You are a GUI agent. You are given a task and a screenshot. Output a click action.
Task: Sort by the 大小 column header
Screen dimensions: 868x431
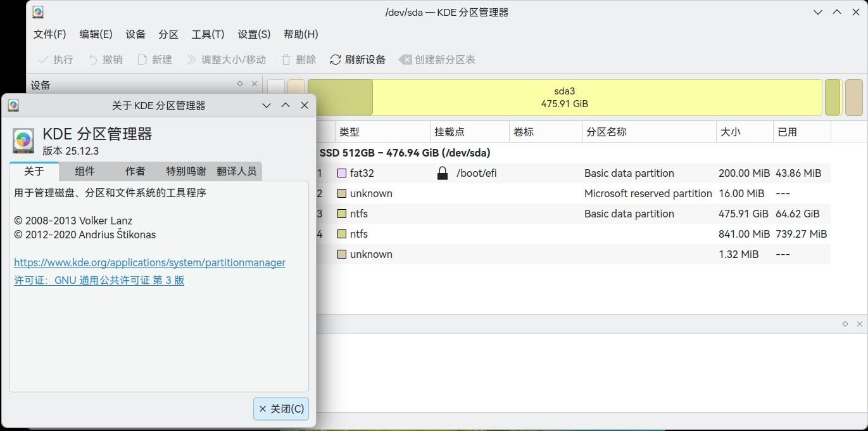[745, 132]
